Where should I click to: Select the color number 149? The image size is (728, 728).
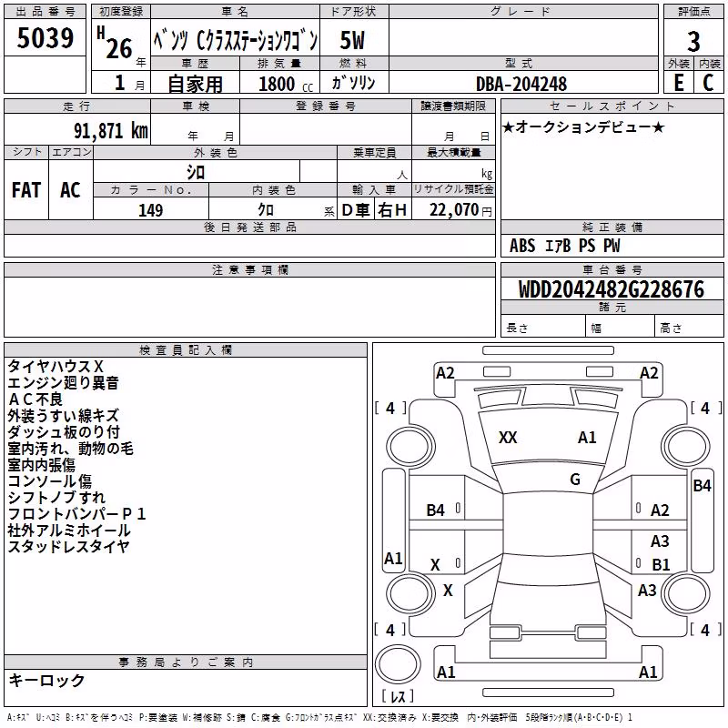[x=150, y=210]
